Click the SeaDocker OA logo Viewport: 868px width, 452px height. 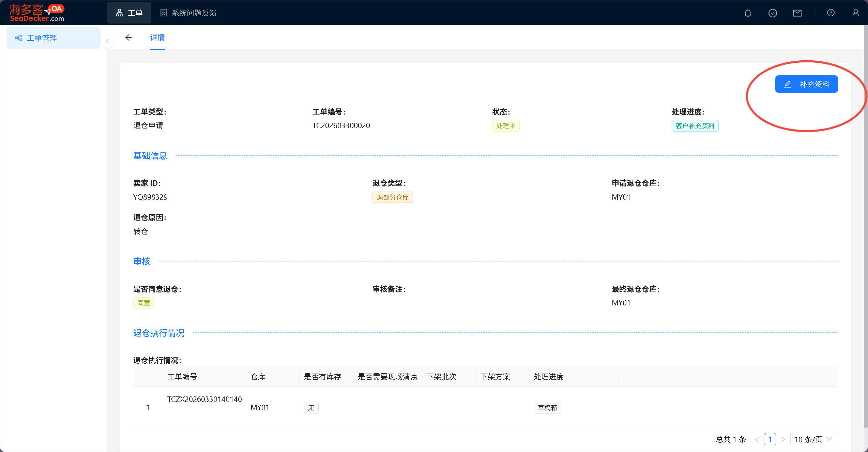click(x=37, y=13)
